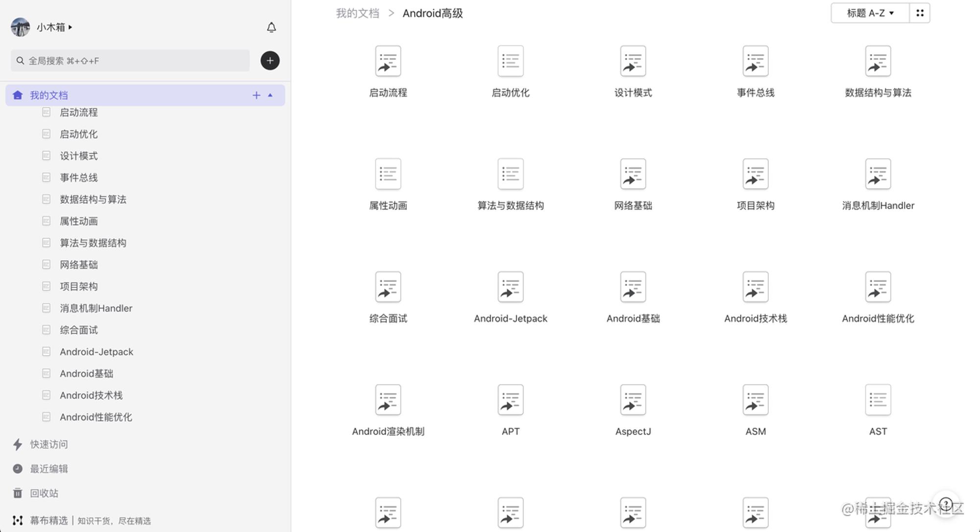The width and height of the screenshot is (980, 532).
Task: Open the 设计模式 document icon in grid
Action: pyautogui.click(x=633, y=61)
